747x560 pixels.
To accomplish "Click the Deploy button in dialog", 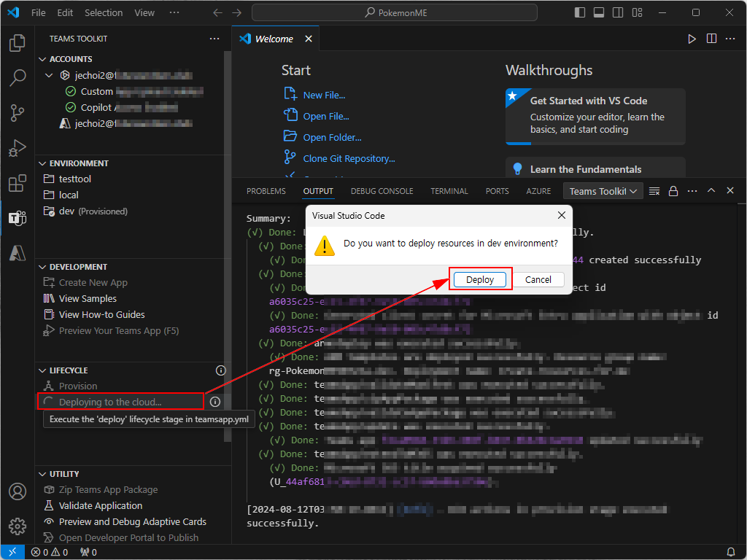I will pyautogui.click(x=480, y=279).
